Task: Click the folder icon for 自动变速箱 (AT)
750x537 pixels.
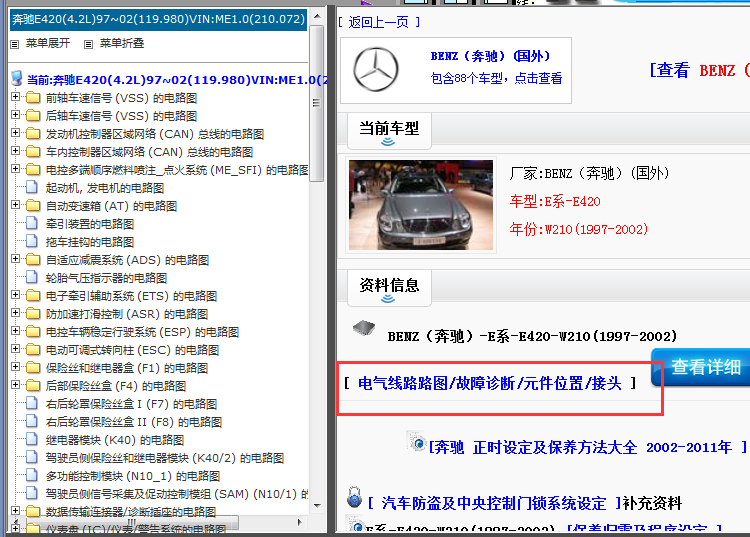Action: (x=33, y=206)
